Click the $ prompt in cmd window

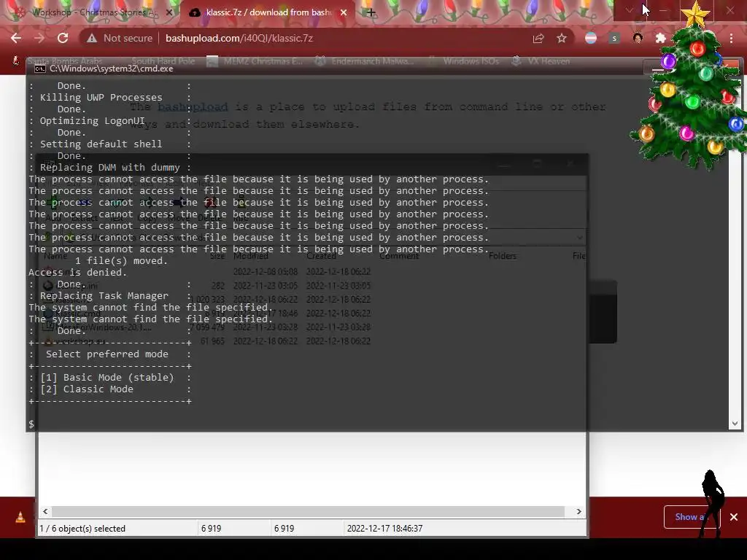pos(31,424)
